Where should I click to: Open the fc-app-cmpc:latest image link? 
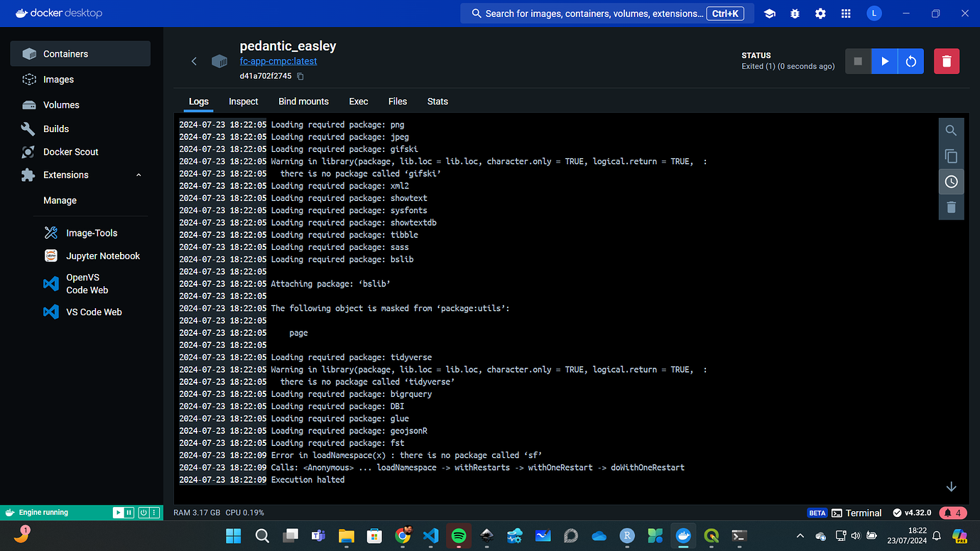[x=278, y=61]
